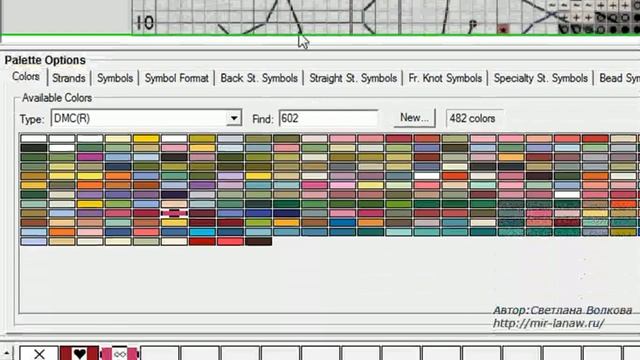Switch to the Symbol Format tab
The height and width of the screenshot is (360, 640).
(176, 78)
